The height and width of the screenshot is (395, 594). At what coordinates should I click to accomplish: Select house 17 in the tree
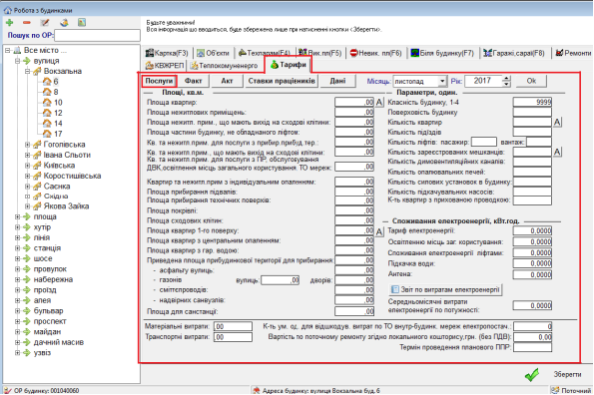tap(58, 134)
